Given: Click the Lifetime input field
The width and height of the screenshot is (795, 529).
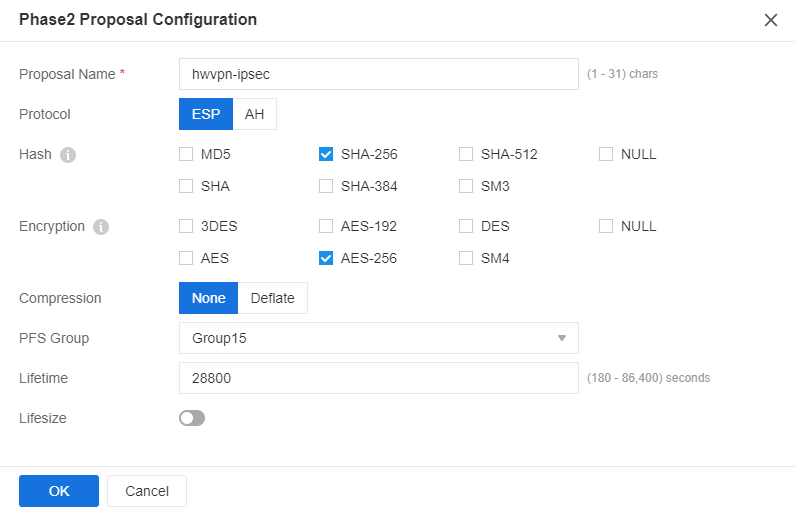Looking at the screenshot, I should point(379,378).
